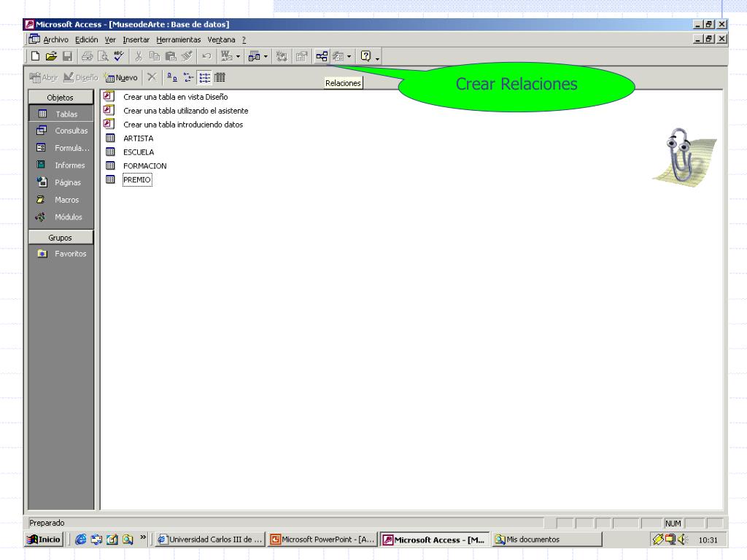Click the New Object toolbar icon

(338, 56)
